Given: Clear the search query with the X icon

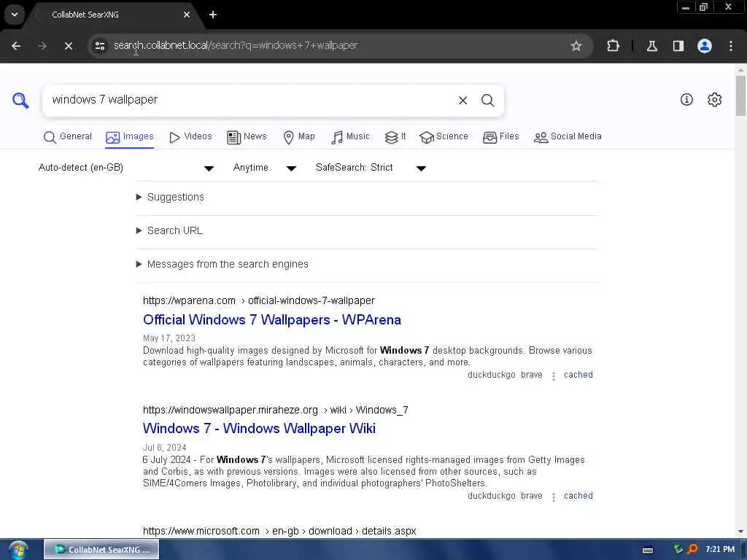Looking at the screenshot, I should 462,100.
